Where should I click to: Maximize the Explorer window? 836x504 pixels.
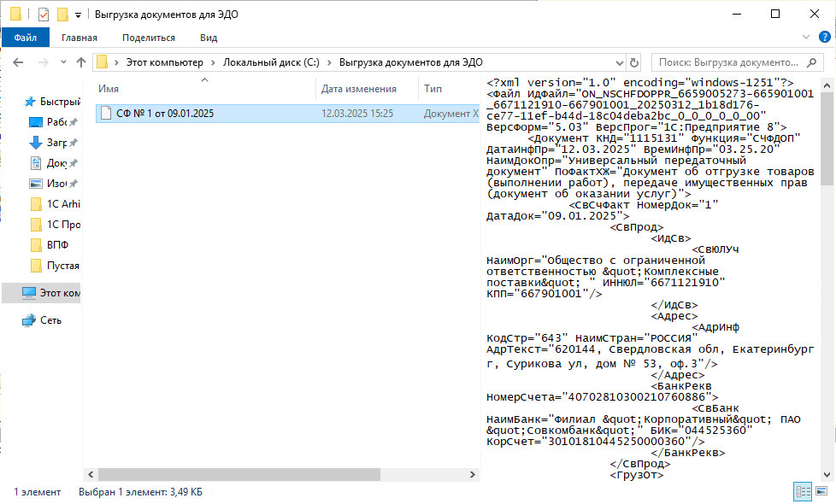coord(776,14)
